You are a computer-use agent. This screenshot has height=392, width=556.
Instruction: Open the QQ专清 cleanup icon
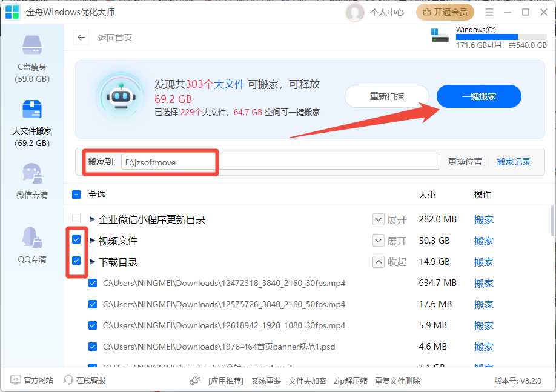pyautogui.click(x=32, y=237)
